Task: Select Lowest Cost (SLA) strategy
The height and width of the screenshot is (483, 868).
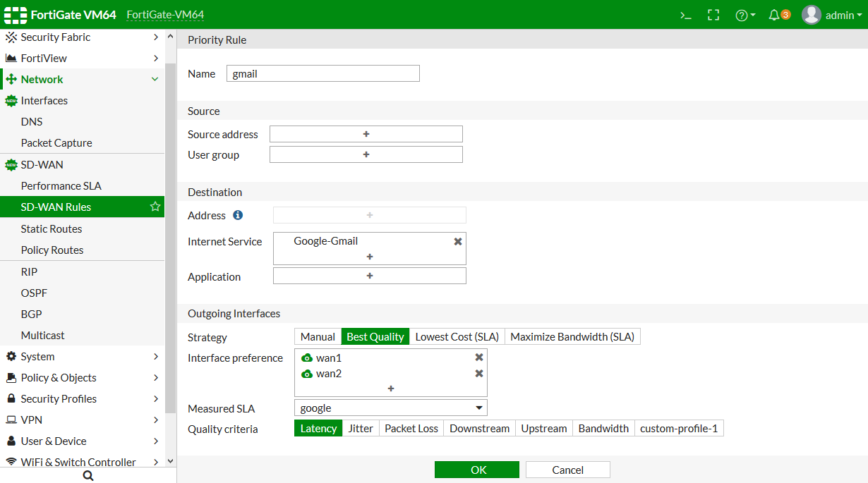Action: pos(457,337)
